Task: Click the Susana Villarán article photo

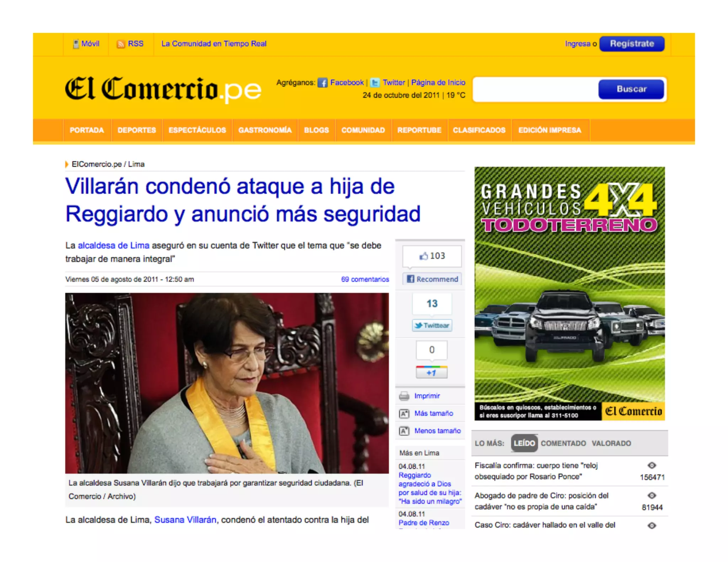Action: click(227, 383)
